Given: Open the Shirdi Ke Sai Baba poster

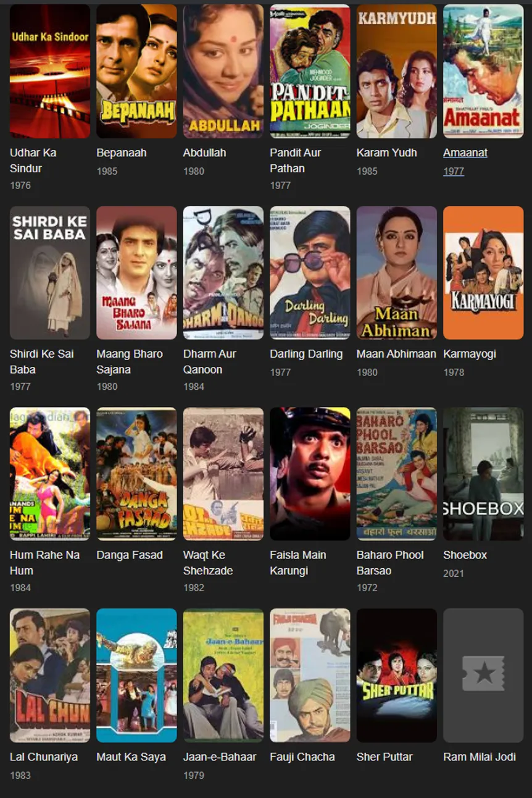Looking at the screenshot, I should pyautogui.click(x=50, y=272).
